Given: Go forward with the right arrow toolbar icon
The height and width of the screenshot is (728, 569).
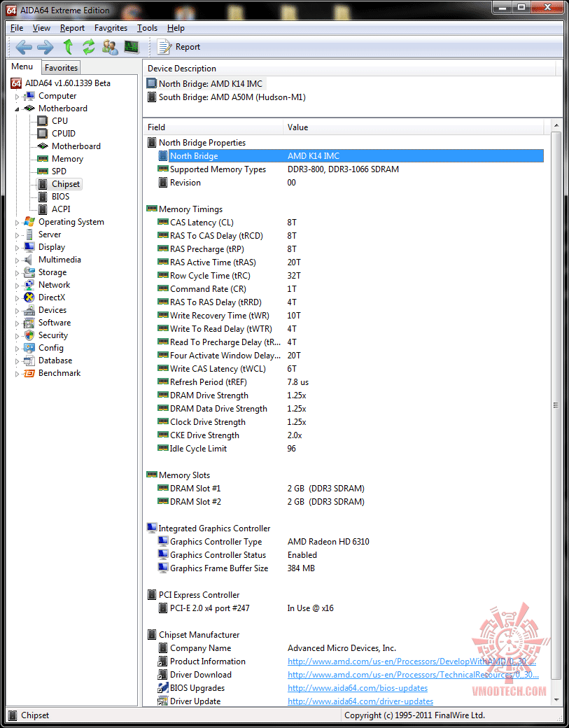Looking at the screenshot, I should click(45, 47).
